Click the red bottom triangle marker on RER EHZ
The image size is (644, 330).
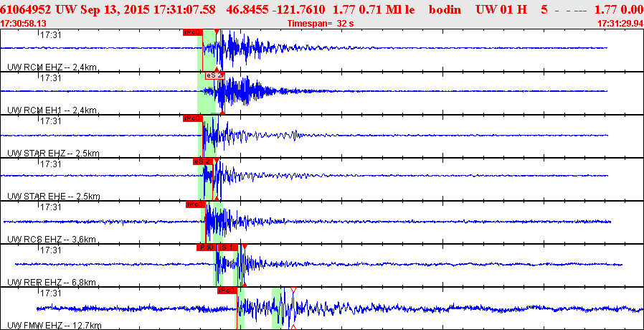click(x=245, y=284)
